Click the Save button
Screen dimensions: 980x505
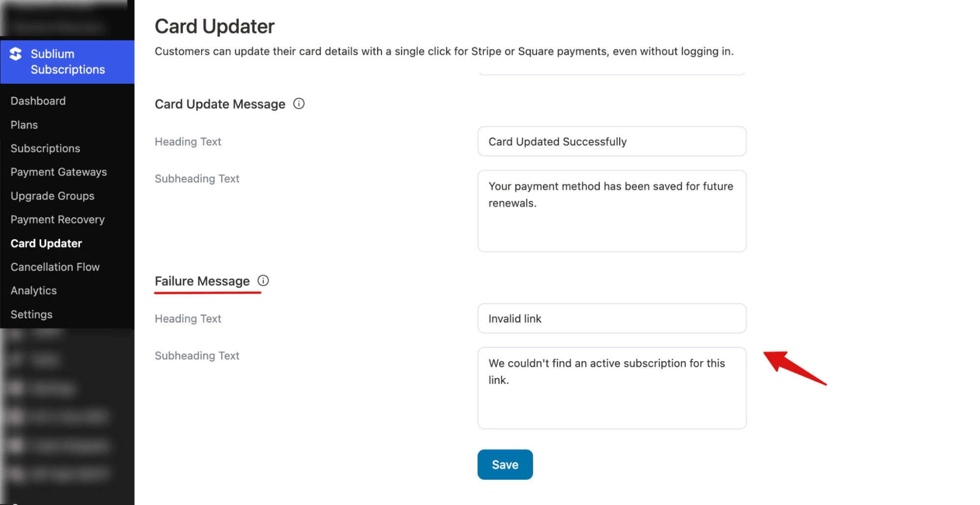click(504, 464)
